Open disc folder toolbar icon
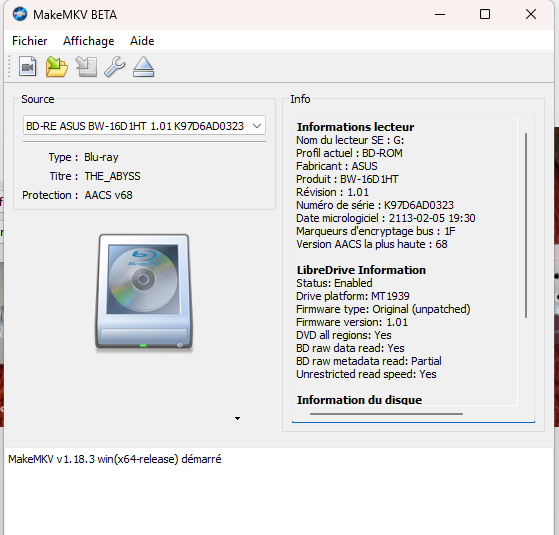Screen dimensions: 559x535 [56, 66]
